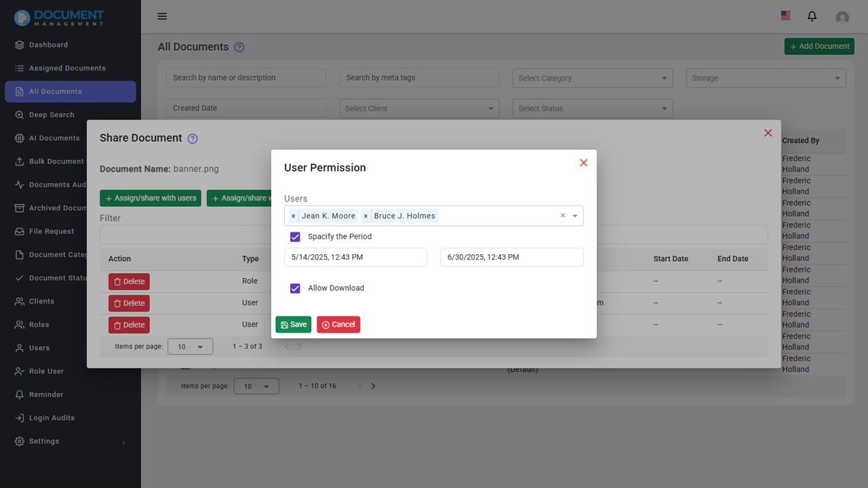868x488 pixels.
Task: Open the notifications bell
Action: 812,16
